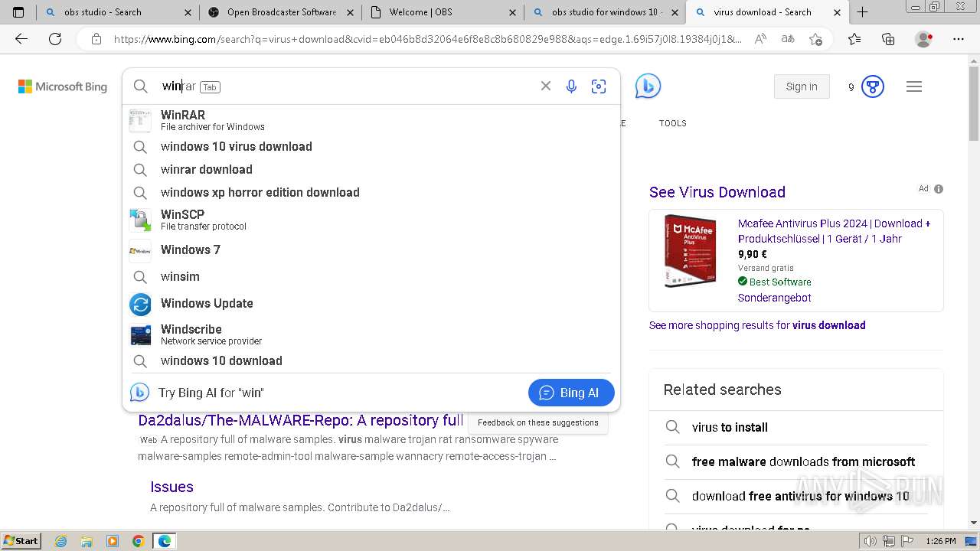Viewport: 980px width, 551px height.
Task: Open Edge Settings and more ellipsis
Action: (959, 39)
